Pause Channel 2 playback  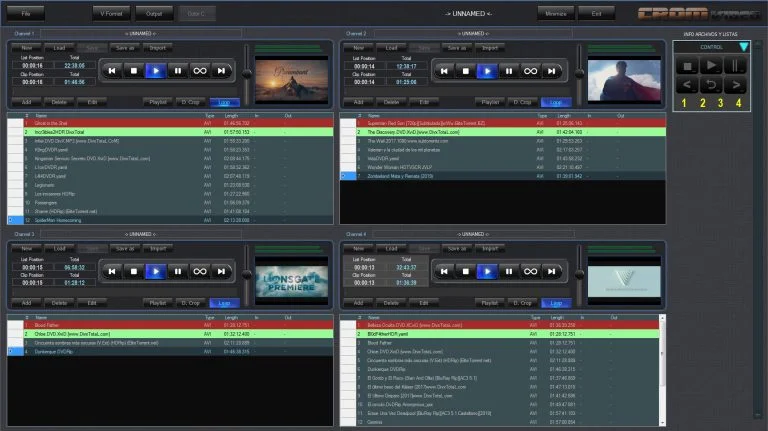coord(509,71)
